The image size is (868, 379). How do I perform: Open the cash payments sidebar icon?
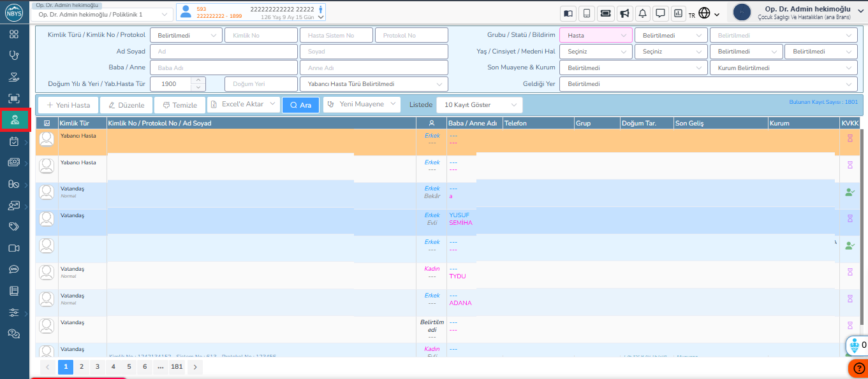14,162
